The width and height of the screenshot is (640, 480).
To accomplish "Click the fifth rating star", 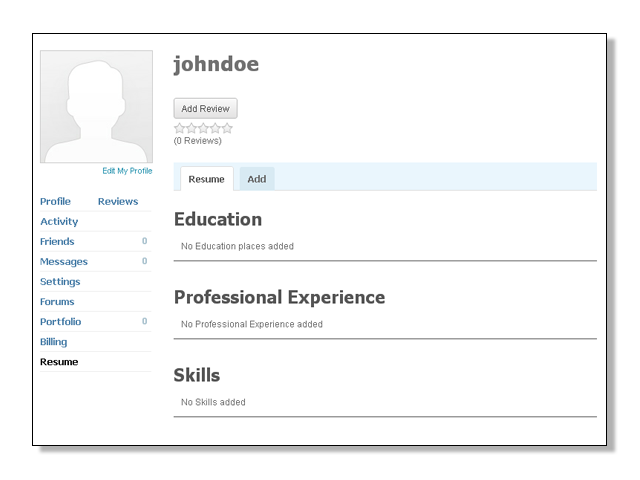I will tap(227, 128).
